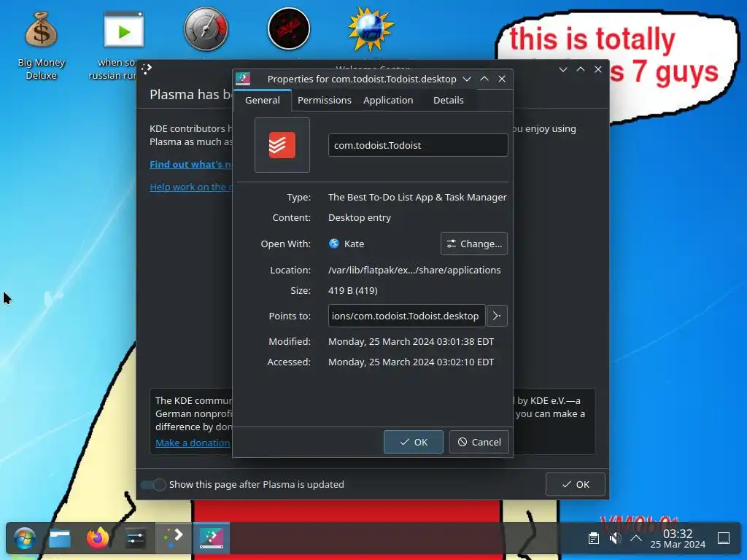The height and width of the screenshot is (560, 747).
Task: Minimize the Welcome Center window
Action: click(563, 69)
